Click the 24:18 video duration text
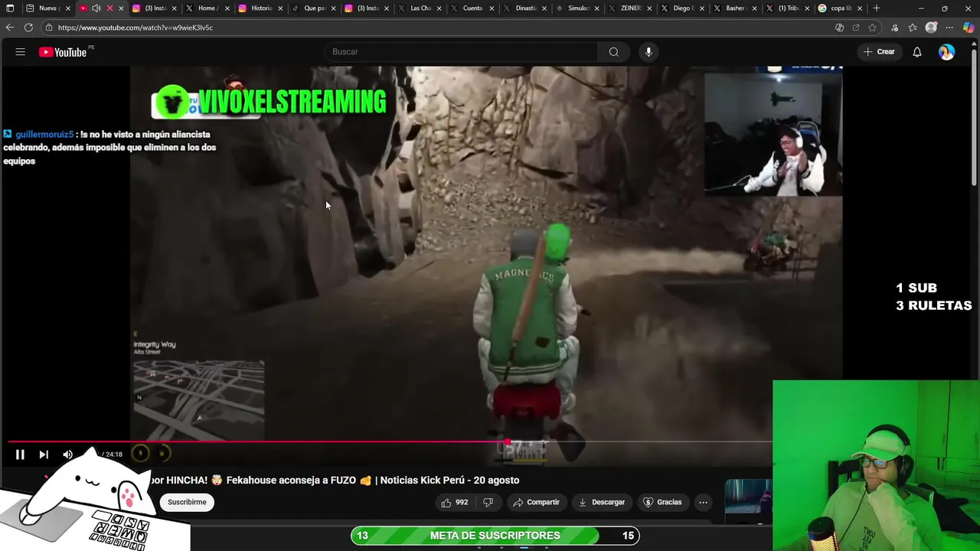The image size is (980, 551). coord(113,455)
